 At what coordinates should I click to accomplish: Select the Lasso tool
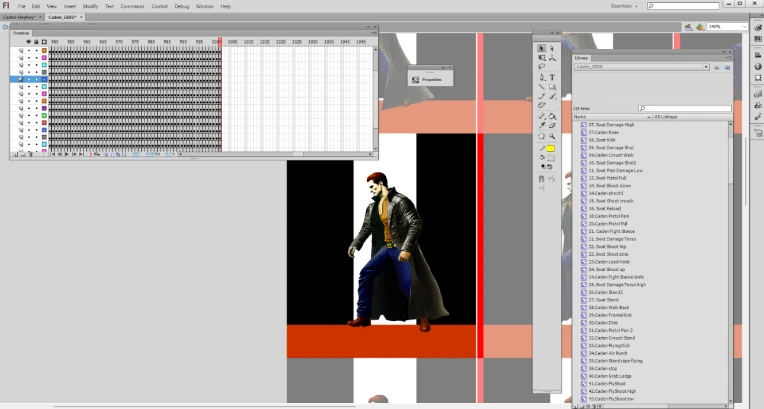[541, 67]
